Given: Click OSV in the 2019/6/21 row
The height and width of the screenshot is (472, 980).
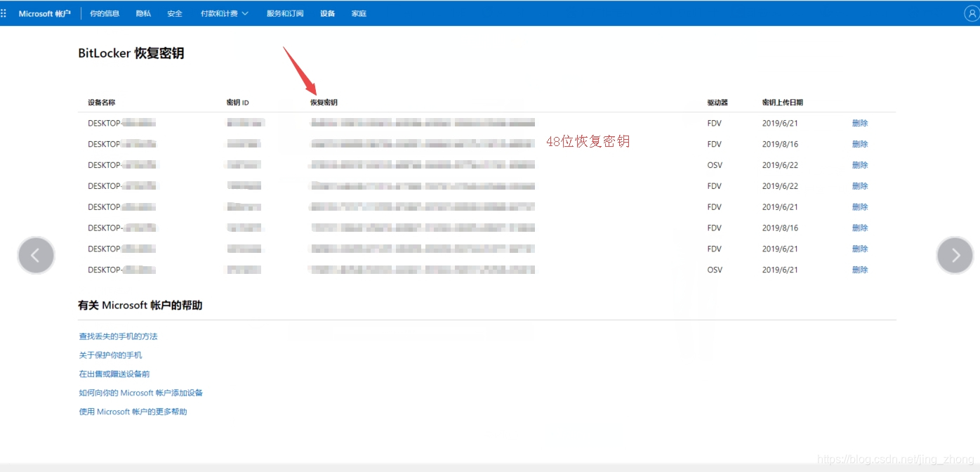Looking at the screenshot, I should click(715, 270).
